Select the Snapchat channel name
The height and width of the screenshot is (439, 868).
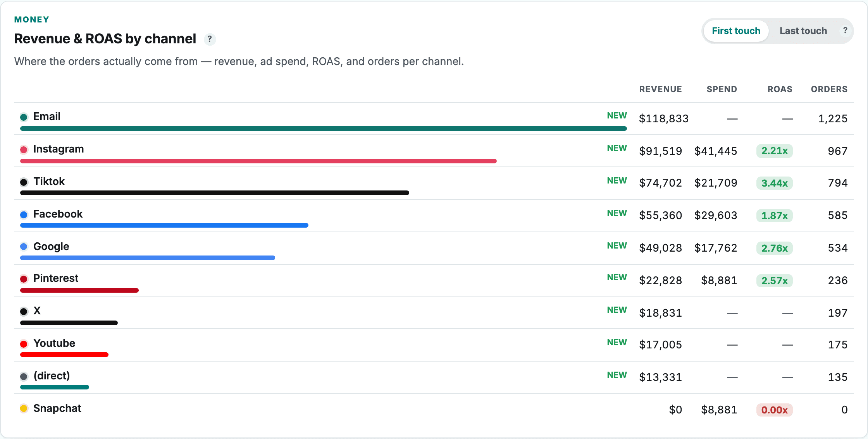click(x=57, y=408)
